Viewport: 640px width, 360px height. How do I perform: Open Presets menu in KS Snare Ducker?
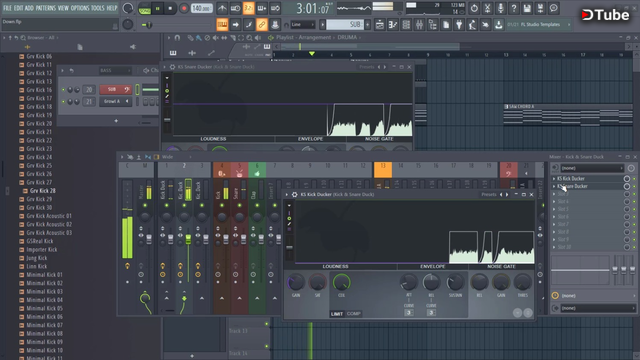tap(367, 67)
